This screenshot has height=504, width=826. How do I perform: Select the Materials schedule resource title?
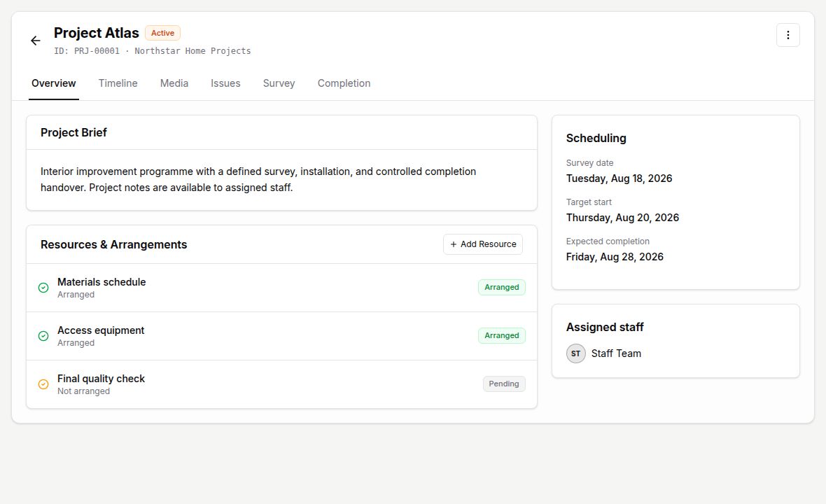tap(101, 282)
